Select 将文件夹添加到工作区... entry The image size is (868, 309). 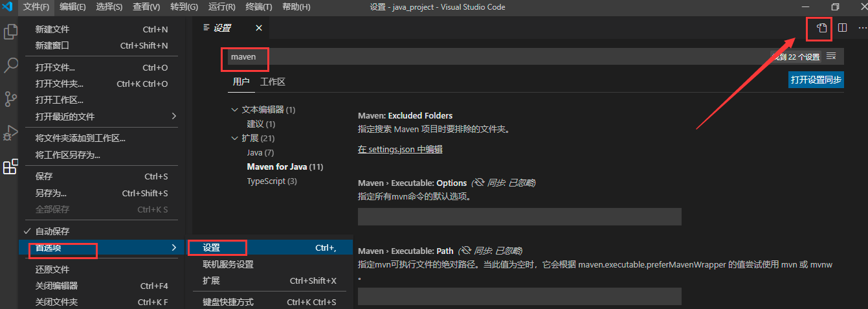tap(102, 138)
